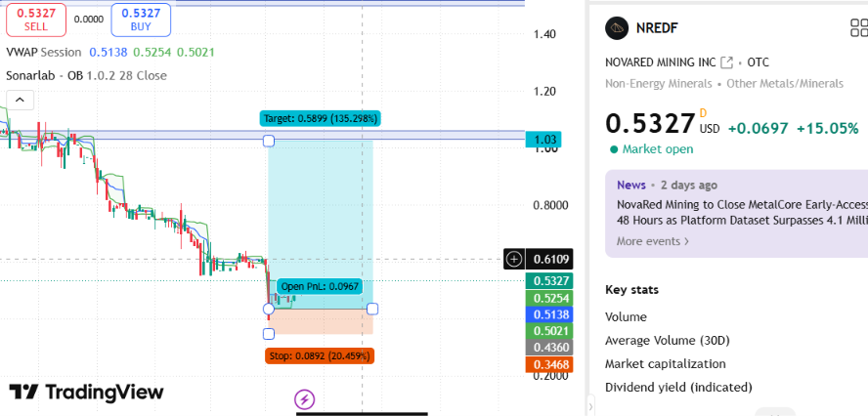This screenshot has height=416, width=868.
Task: Click the 0.5138 blue price axis label
Action: point(548,314)
